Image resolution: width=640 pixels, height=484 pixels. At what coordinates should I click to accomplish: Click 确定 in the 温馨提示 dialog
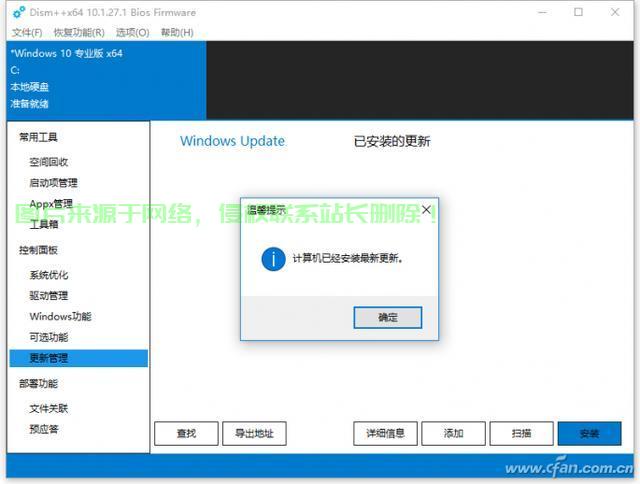click(387, 317)
